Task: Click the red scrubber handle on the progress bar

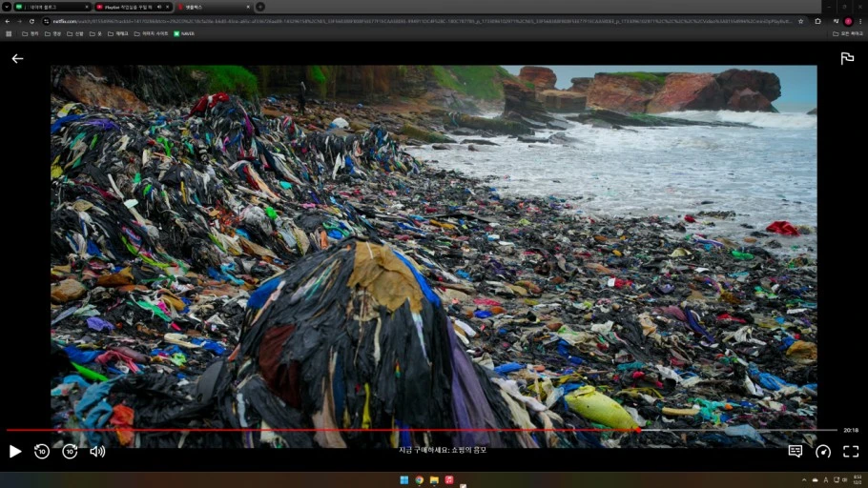Action: click(637, 430)
